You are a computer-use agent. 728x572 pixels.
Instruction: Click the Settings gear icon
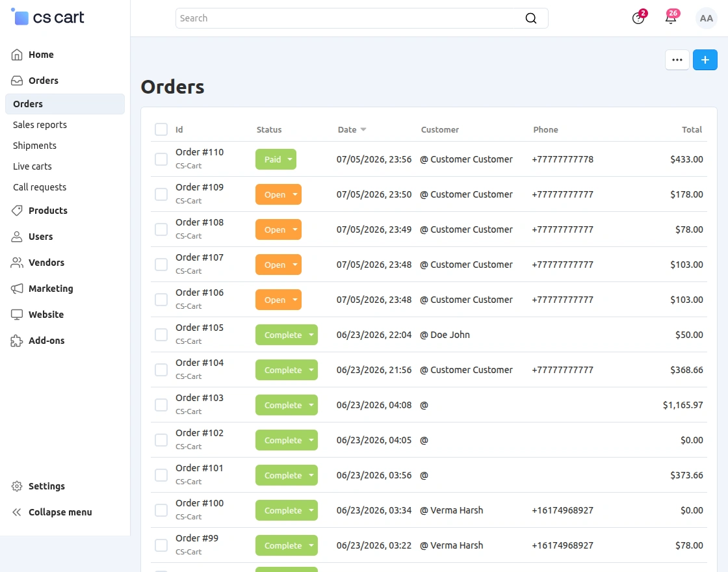(x=17, y=486)
